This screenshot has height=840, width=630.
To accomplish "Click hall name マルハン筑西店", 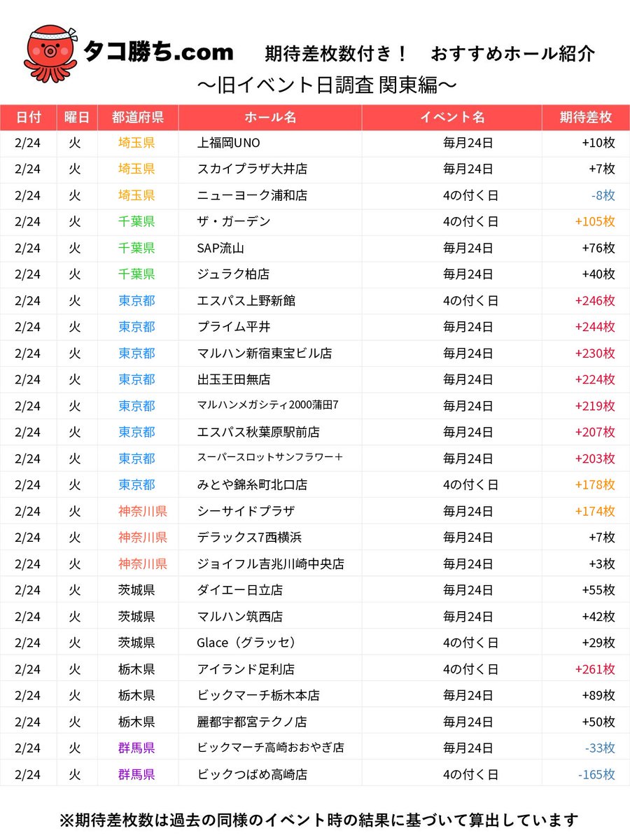I will [x=240, y=616].
